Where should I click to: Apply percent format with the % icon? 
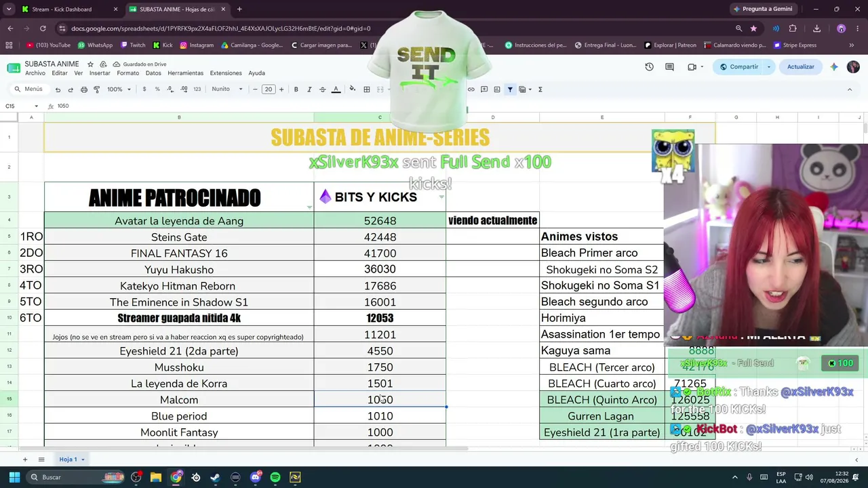coord(157,89)
